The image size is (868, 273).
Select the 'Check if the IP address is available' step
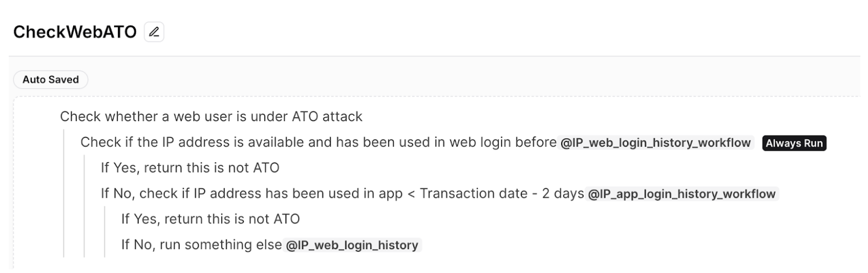coord(318,143)
